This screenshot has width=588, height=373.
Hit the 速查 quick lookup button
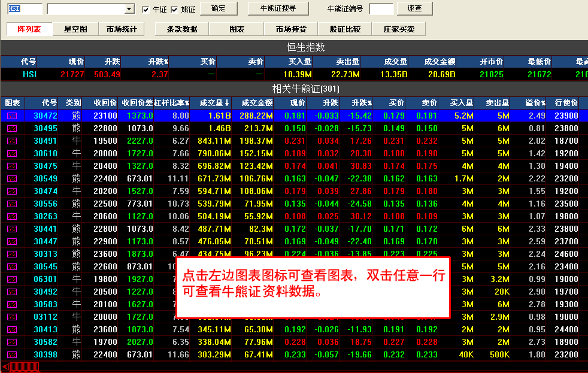tap(414, 8)
